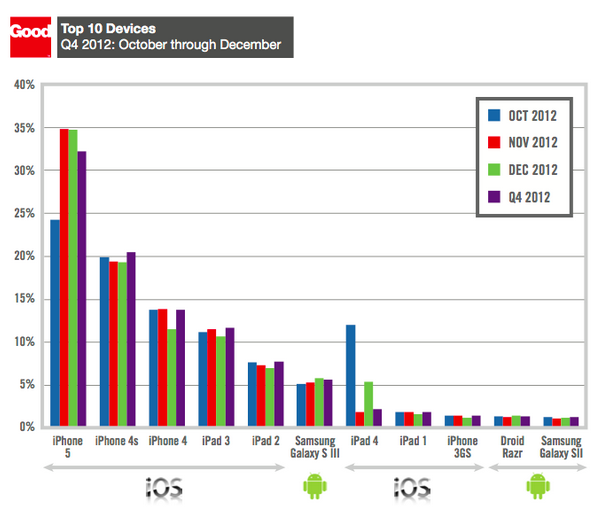Click the red NOV 2012 legend swatch
The image size is (597, 507).
(494, 142)
